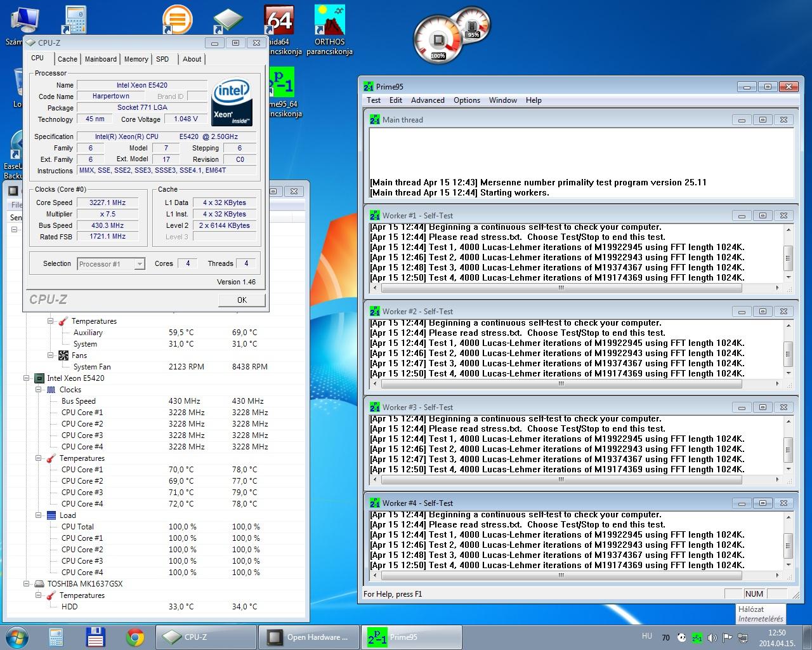
Task: Click the Fans fan icon in the tree
Action: click(x=63, y=355)
